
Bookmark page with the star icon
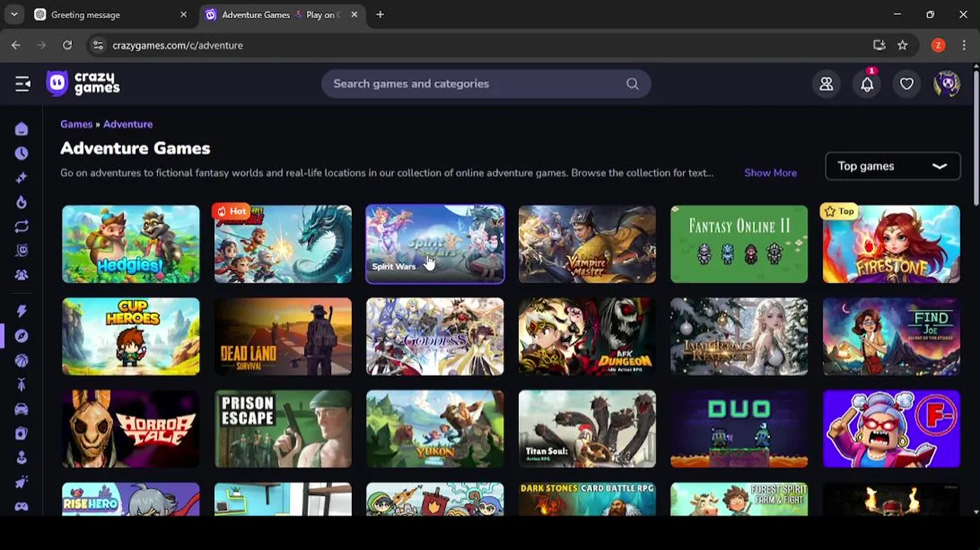903,45
